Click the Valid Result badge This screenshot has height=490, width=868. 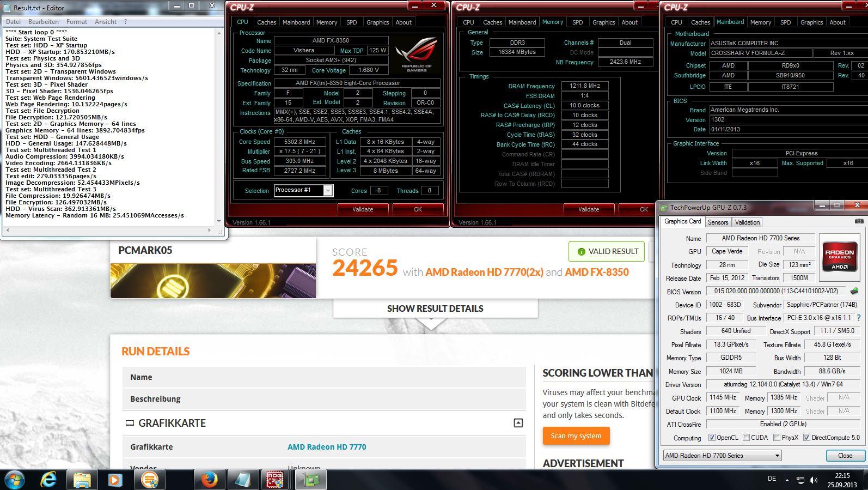click(x=607, y=251)
